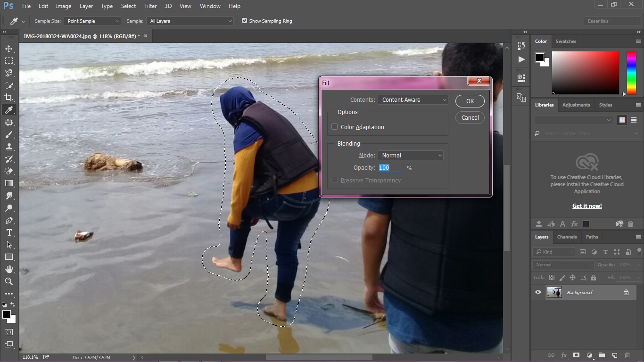644x362 pixels.
Task: Open the Filter menu
Action: (x=150, y=6)
